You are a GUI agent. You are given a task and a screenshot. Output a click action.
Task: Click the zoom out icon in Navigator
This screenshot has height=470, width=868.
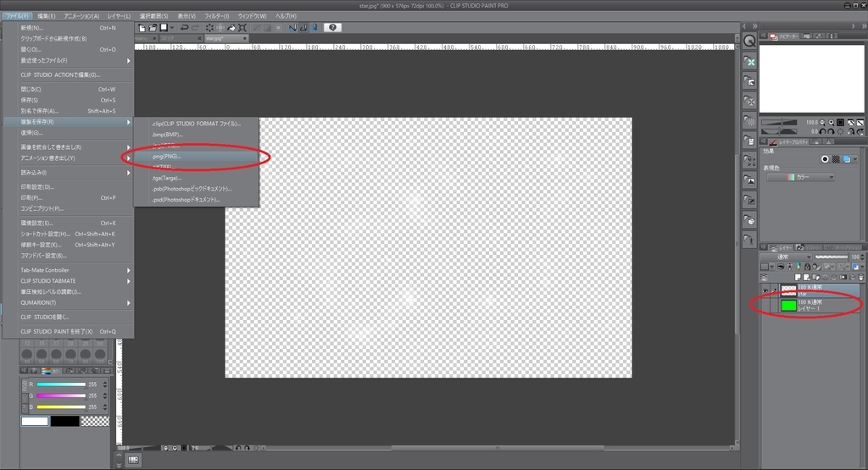tap(822, 123)
